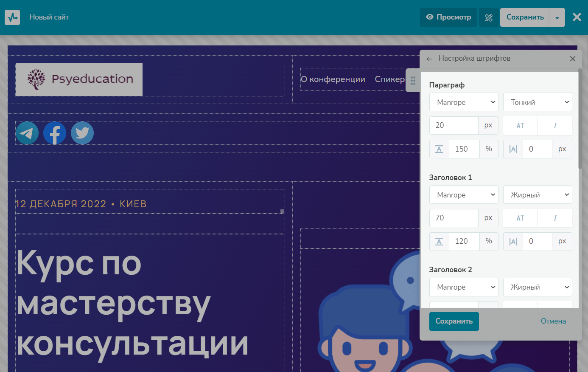The width and height of the screenshot is (588, 372).
Task: Click Отмена in the font panel
Action: coord(553,321)
